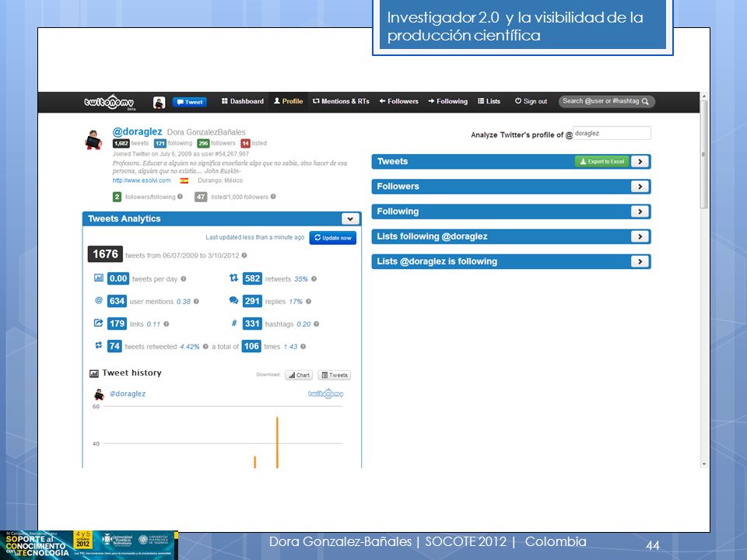Click the Twitonomy logo
This screenshot has width=747, height=560.
(x=109, y=102)
